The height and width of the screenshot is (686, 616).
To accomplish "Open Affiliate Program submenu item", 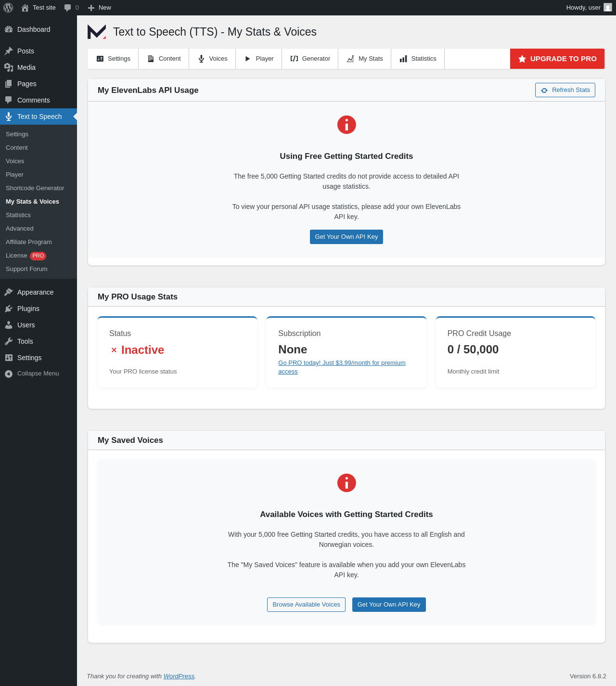I will [x=38, y=242].
